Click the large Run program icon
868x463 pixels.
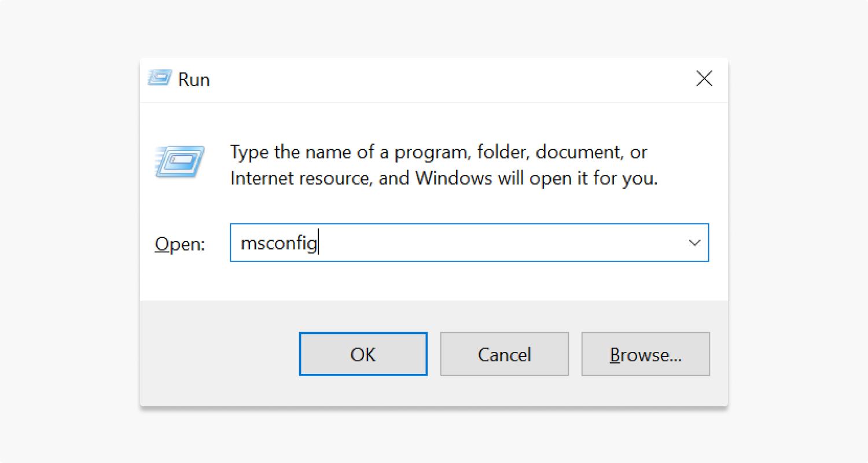(x=180, y=161)
